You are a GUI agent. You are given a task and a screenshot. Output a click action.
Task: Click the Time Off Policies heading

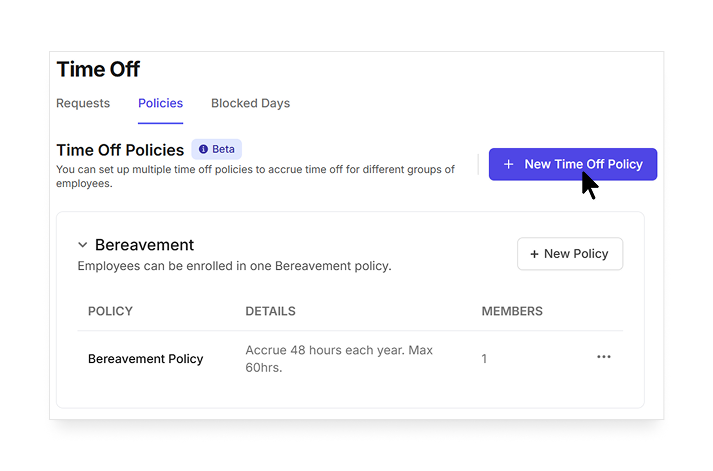point(120,150)
